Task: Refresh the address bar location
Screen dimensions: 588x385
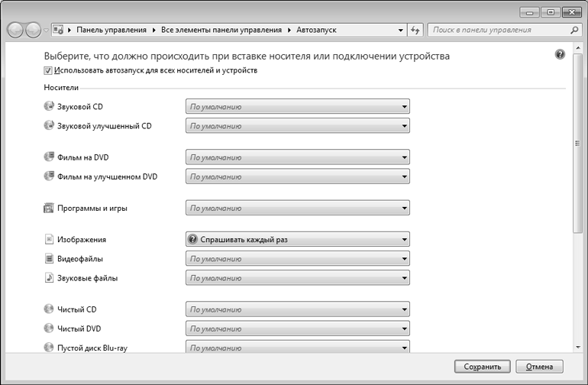Action: tap(415, 30)
